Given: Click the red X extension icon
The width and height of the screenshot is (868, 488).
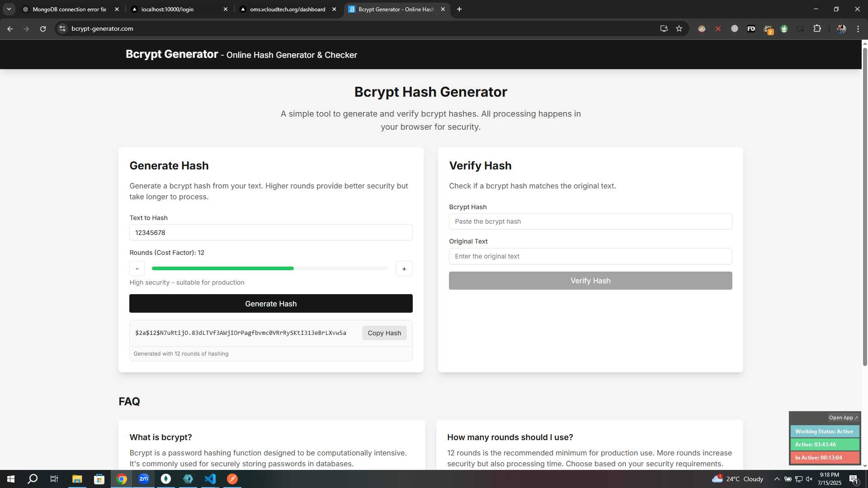Looking at the screenshot, I should pyautogui.click(x=718, y=28).
